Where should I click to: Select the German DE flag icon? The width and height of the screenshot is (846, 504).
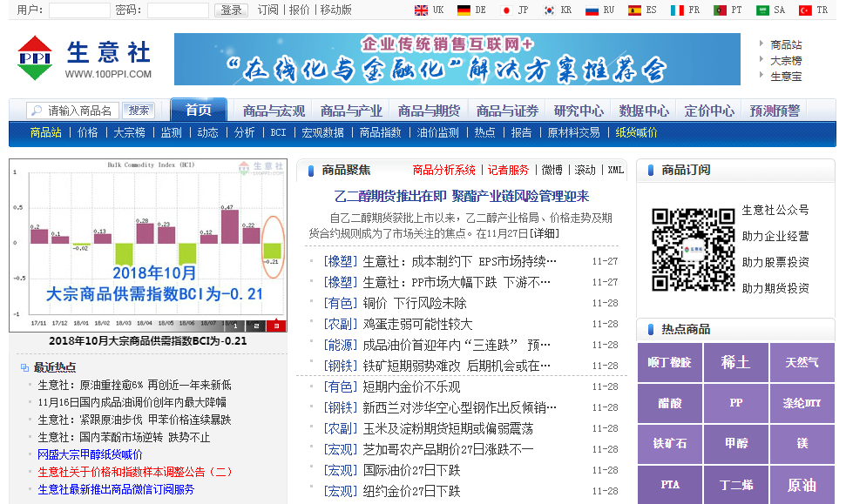pos(464,10)
